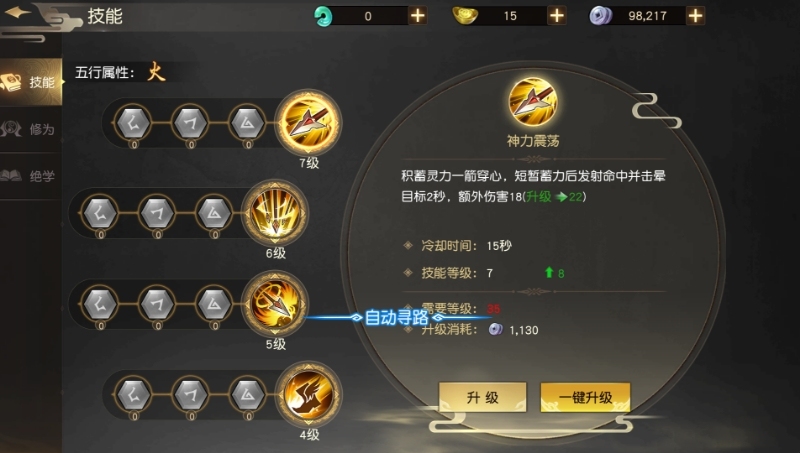Add jade currency with plus button
This screenshot has width=800, height=453.
tap(418, 16)
